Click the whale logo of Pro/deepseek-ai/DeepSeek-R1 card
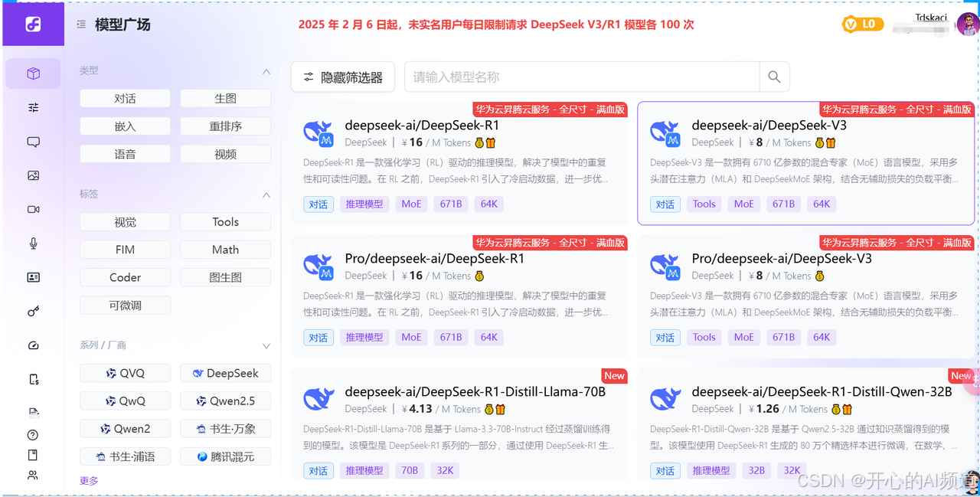This screenshot has height=497, width=980. pyautogui.click(x=318, y=266)
